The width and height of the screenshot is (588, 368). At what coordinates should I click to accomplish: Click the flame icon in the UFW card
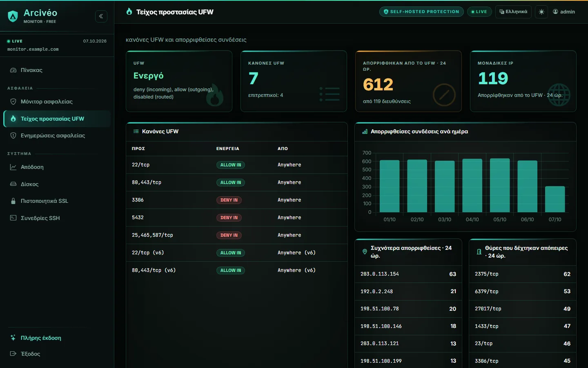click(x=215, y=96)
